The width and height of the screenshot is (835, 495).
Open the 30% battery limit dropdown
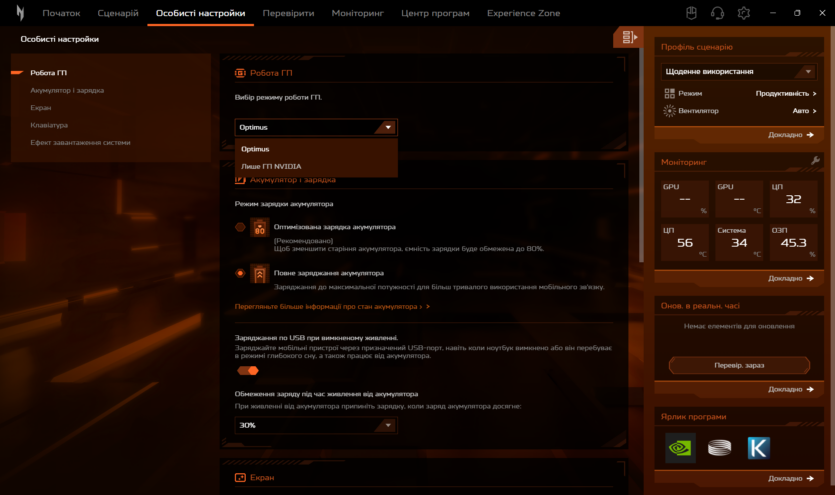pos(316,425)
